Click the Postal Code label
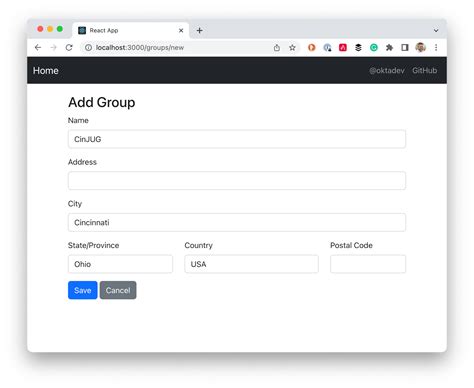474x388 pixels. click(351, 245)
